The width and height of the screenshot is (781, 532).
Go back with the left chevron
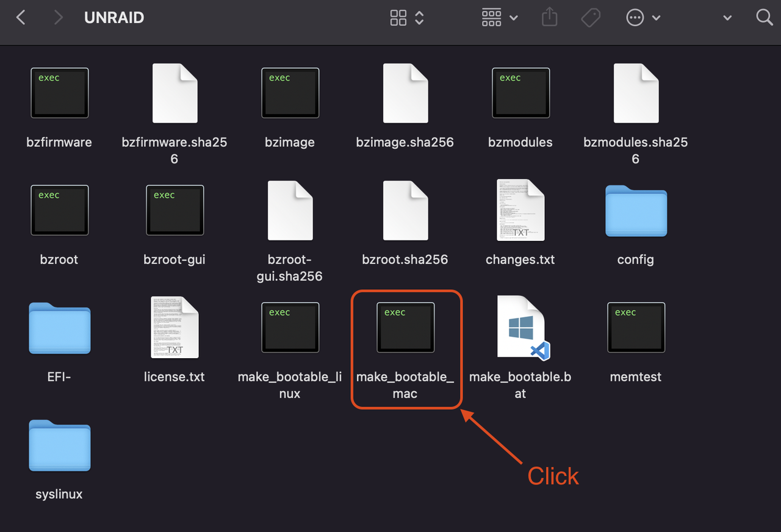[x=21, y=18]
